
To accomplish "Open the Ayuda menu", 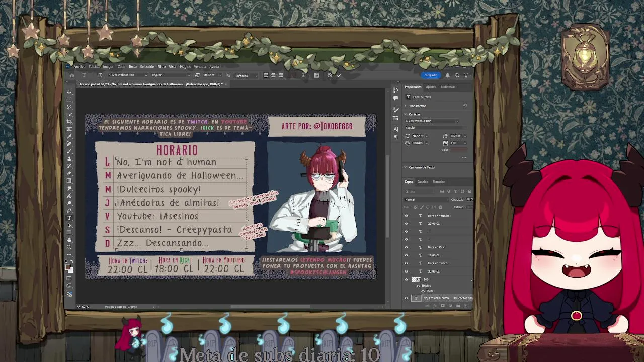I will coord(214,67).
